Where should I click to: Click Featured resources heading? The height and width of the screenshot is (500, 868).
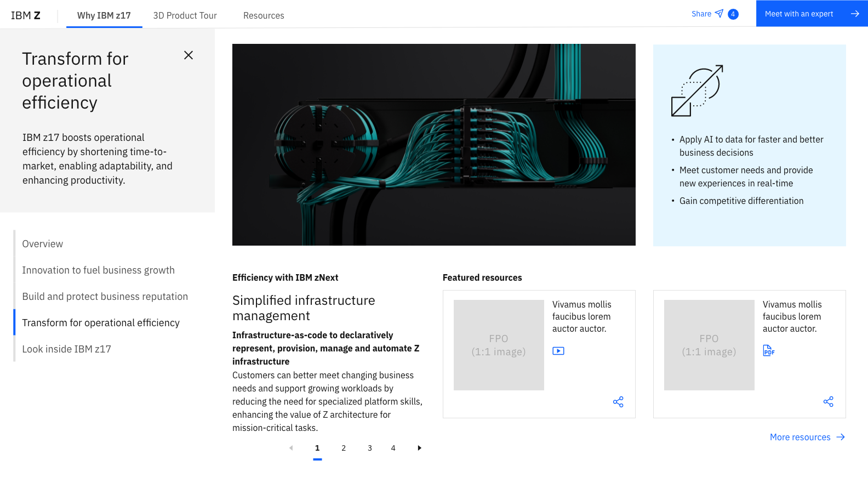click(482, 277)
